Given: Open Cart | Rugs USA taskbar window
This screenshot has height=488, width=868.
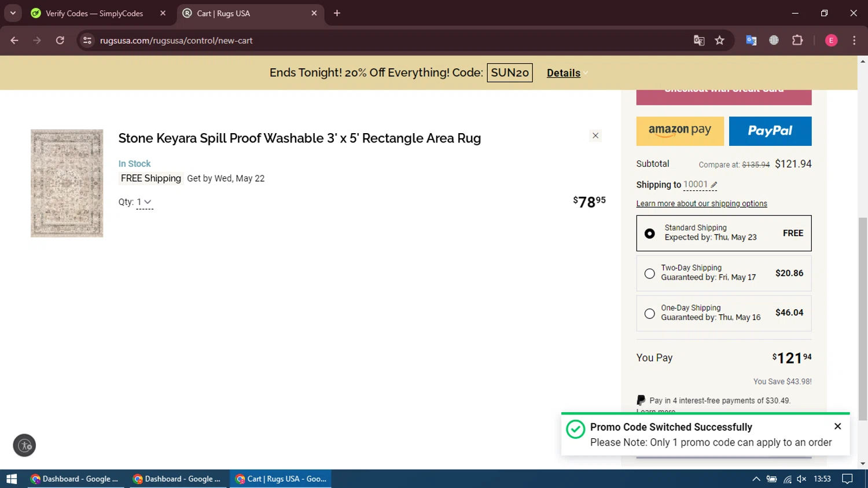Looking at the screenshot, I should click(x=281, y=479).
